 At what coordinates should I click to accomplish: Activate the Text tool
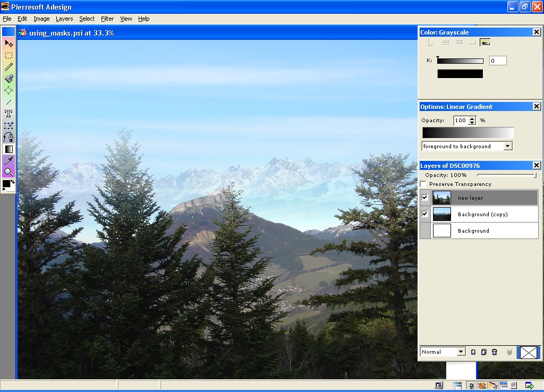click(x=8, y=114)
